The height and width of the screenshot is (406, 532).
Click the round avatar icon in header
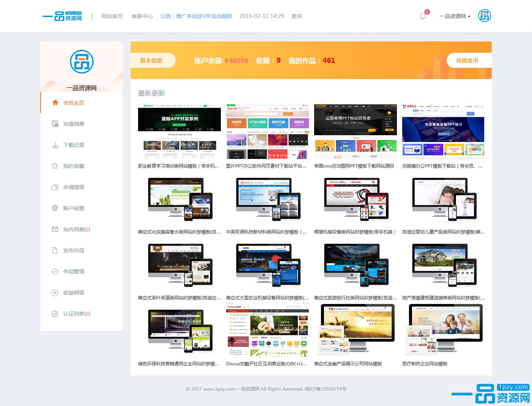click(x=484, y=16)
